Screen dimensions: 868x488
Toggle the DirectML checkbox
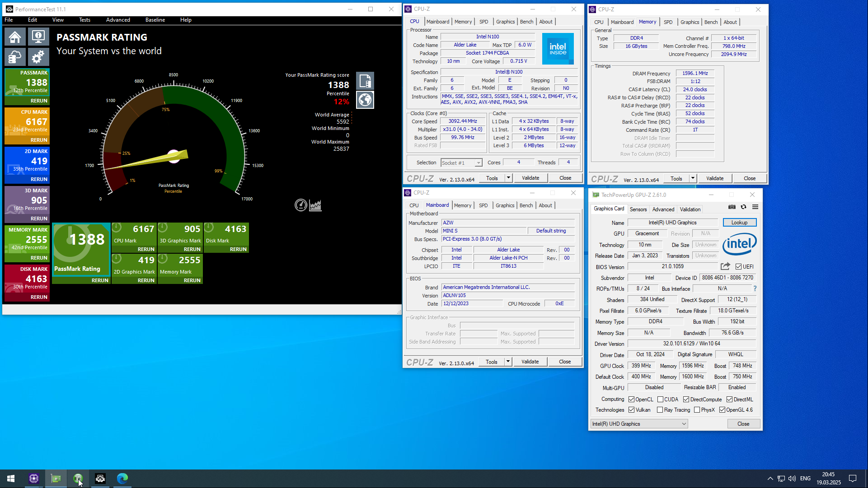(x=730, y=400)
